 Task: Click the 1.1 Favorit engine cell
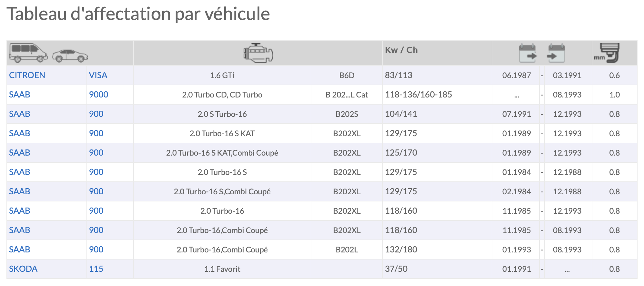pyautogui.click(x=222, y=269)
